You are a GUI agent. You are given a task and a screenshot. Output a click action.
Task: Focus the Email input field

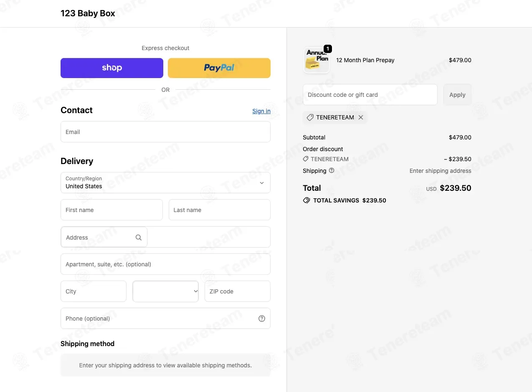coord(165,132)
